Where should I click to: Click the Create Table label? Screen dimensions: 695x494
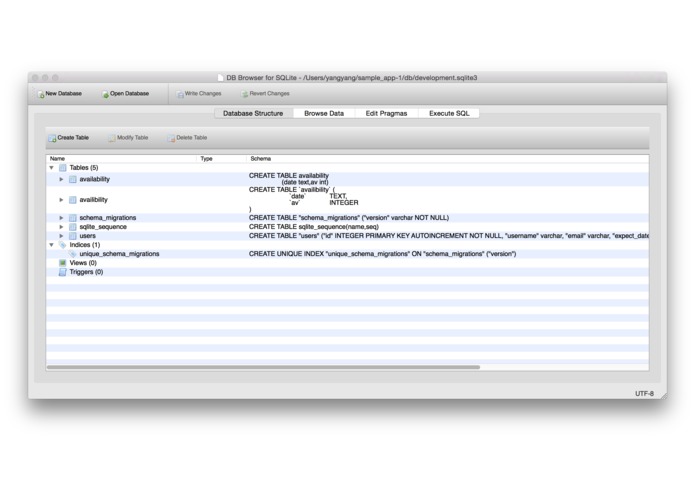click(73, 138)
